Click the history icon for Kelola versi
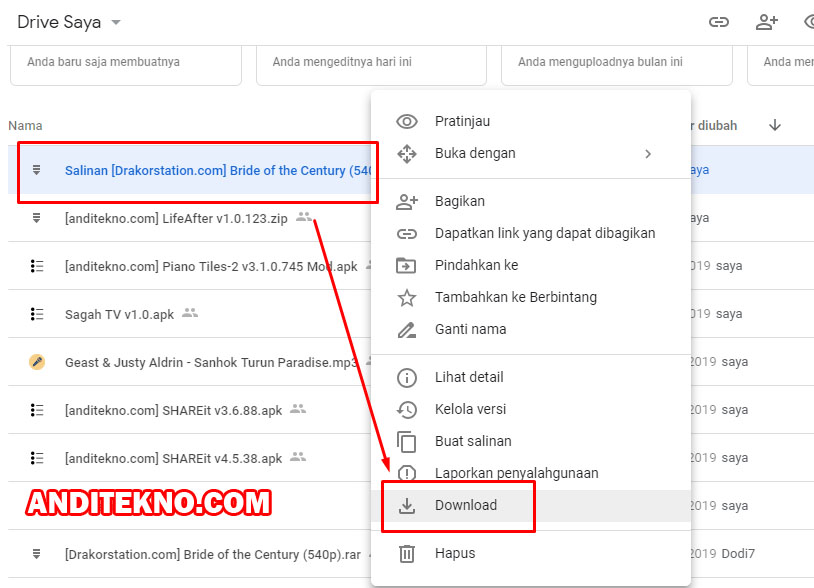The width and height of the screenshot is (814, 588). [x=407, y=410]
